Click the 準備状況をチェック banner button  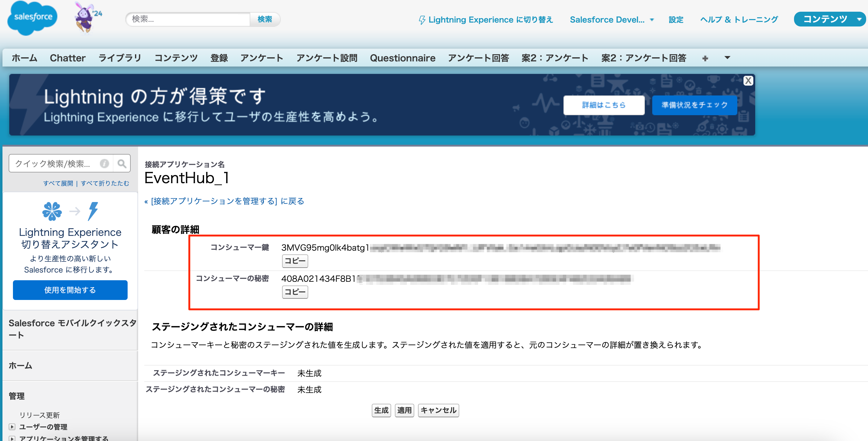[x=694, y=105]
